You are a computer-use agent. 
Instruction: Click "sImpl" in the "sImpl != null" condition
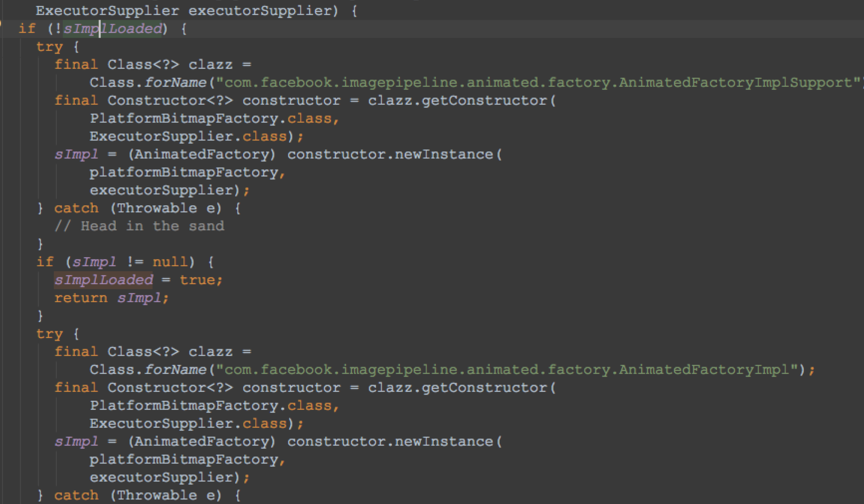tap(94, 262)
